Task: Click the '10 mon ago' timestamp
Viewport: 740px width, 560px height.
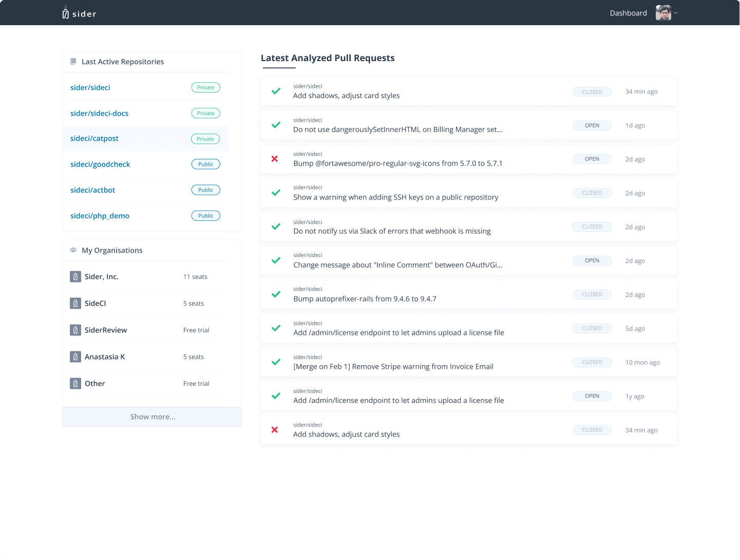Action: [x=642, y=362]
